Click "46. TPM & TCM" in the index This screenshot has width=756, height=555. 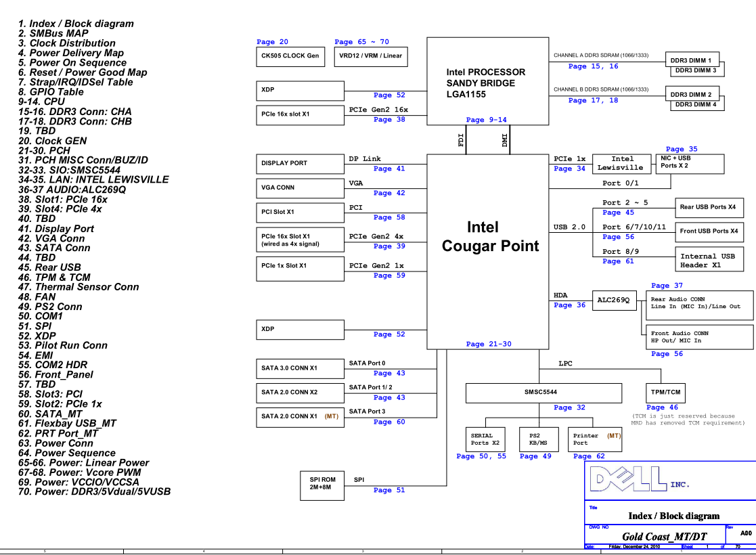pyautogui.click(x=54, y=277)
